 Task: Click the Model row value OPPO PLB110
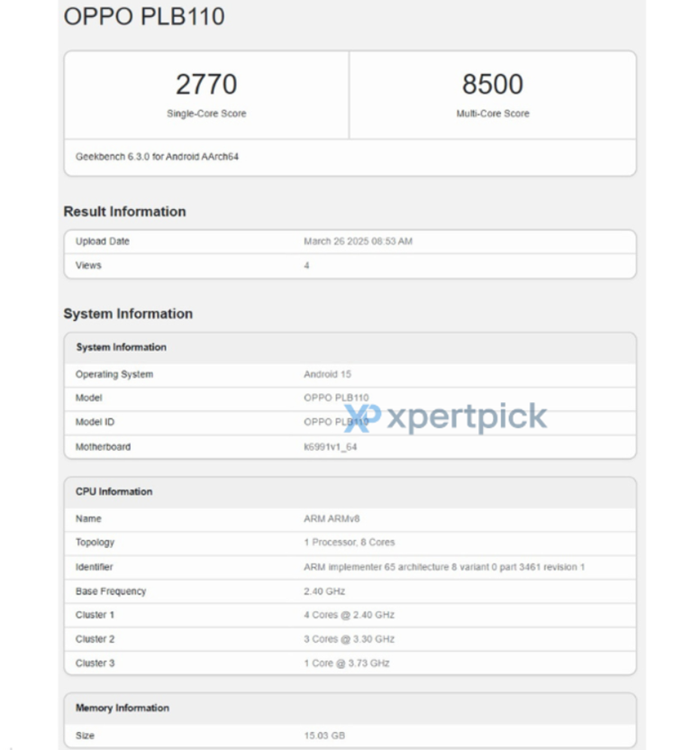pyautogui.click(x=336, y=398)
